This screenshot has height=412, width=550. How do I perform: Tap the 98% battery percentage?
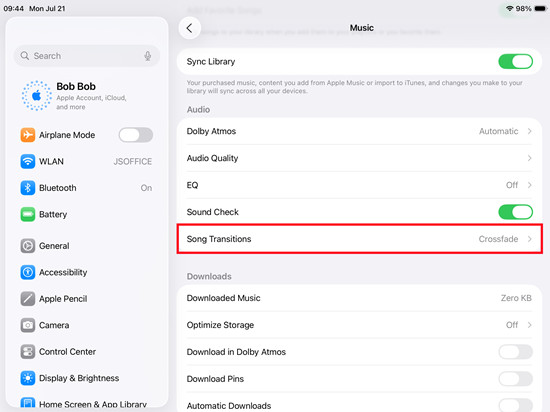523,8
